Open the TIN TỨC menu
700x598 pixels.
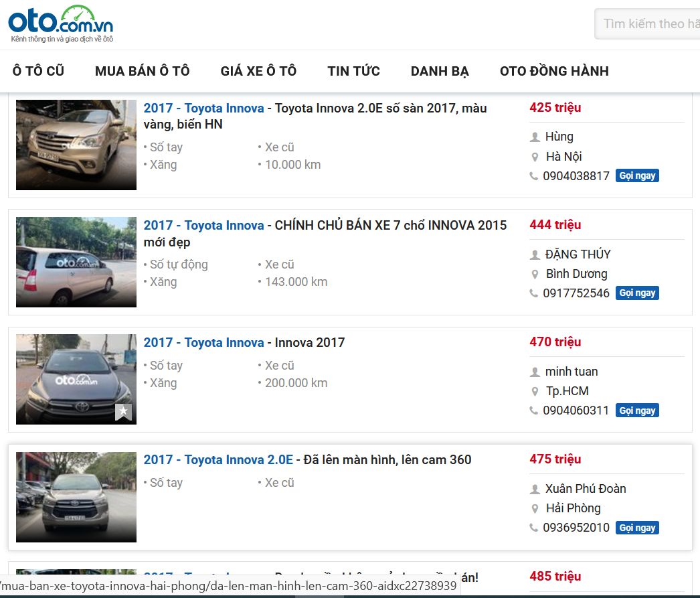point(353,71)
